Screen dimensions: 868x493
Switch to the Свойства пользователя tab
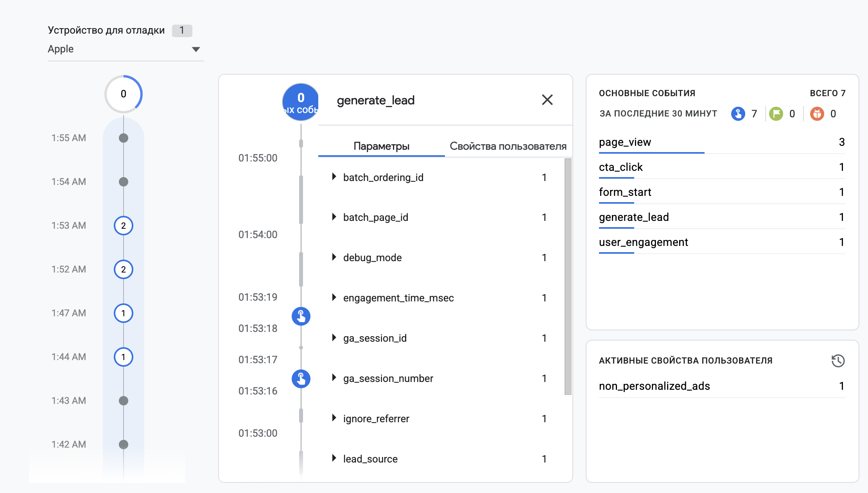[508, 146]
